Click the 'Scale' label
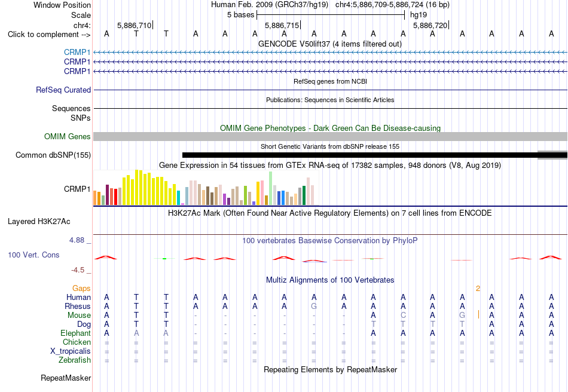Screen dimensions: 568x392 pos(81,15)
